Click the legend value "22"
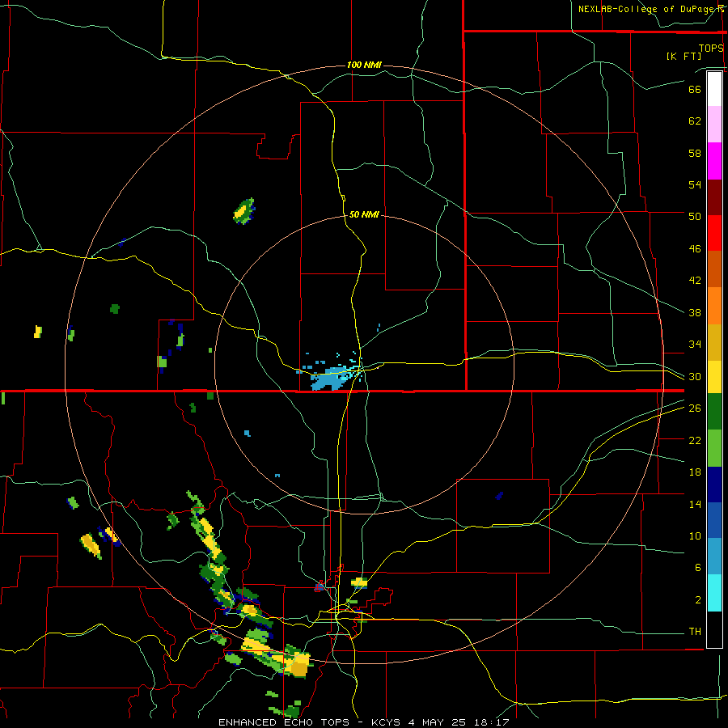The height and width of the screenshot is (728, 728). [x=695, y=440]
